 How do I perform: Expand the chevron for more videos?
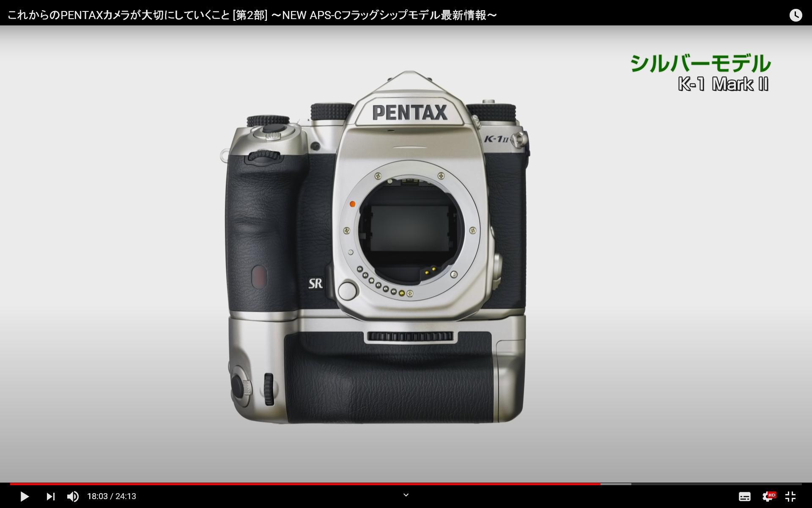(406, 494)
